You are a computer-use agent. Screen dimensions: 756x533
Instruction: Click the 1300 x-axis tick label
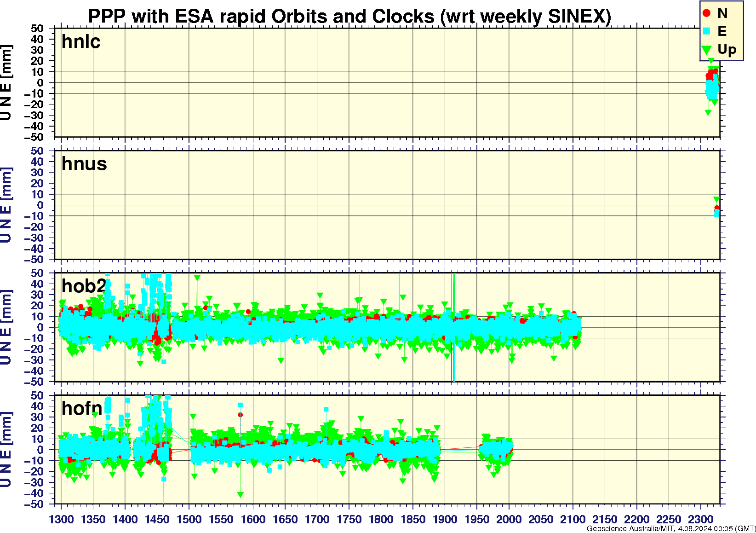point(61,519)
